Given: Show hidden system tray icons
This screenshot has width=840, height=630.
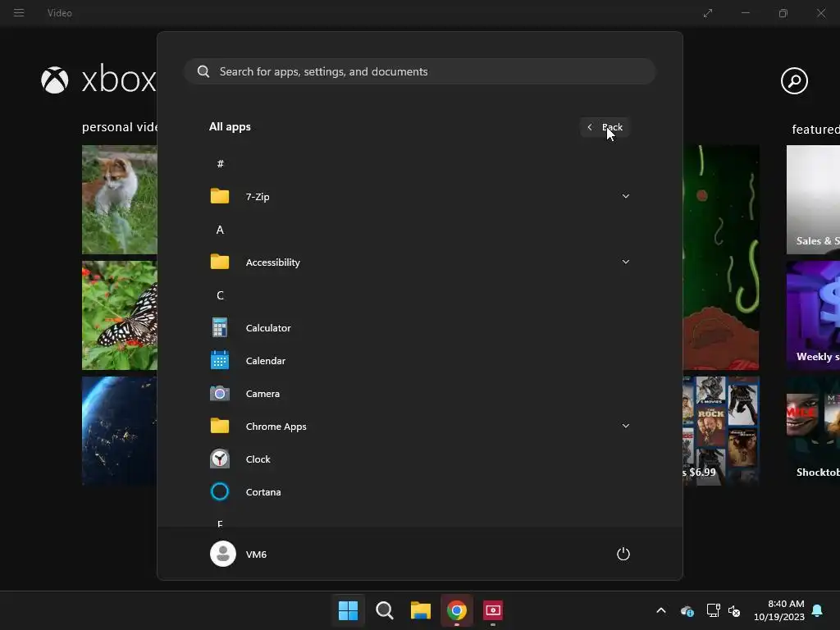Looking at the screenshot, I should 661,610.
